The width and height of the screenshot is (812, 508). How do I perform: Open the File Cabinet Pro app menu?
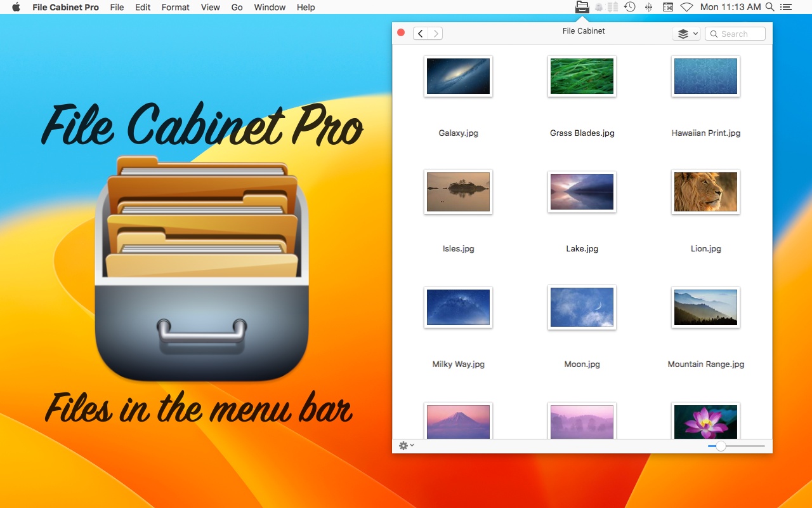pos(66,7)
